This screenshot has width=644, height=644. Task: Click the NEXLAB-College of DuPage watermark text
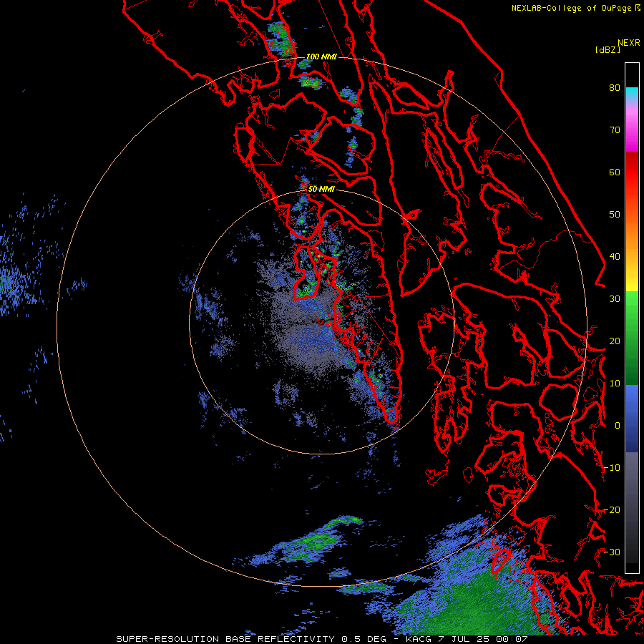click(x=575, y=8)
